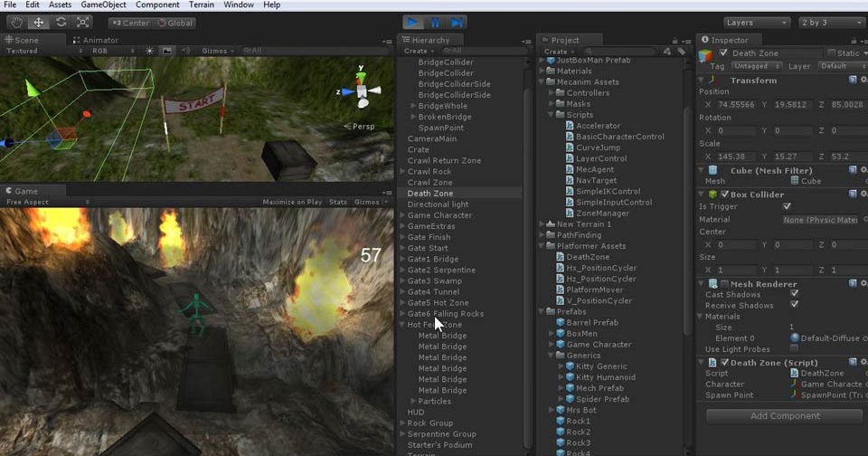The width and height of the screenshot is (868, 456).
Task: Click the scene orientation gizmo
Action: (361, 91)
